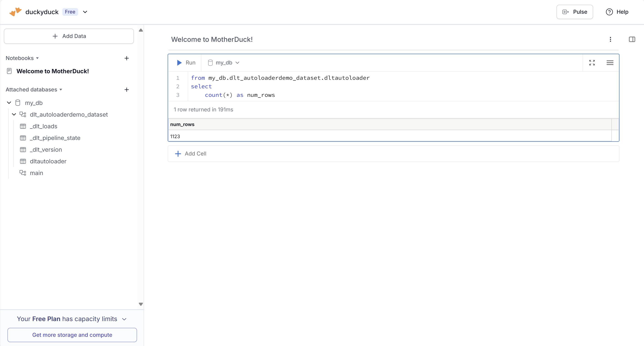
Task: Click the notebook icon next to Welcome to MotherDuck!
Action: pos(9,71)
